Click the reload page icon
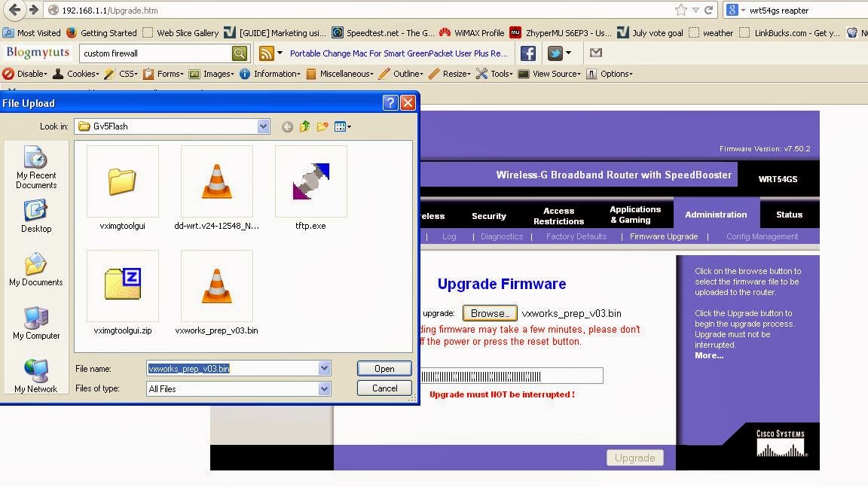This screenshot has height=487, width=868. pyautogui.click(x=708, y=10)
